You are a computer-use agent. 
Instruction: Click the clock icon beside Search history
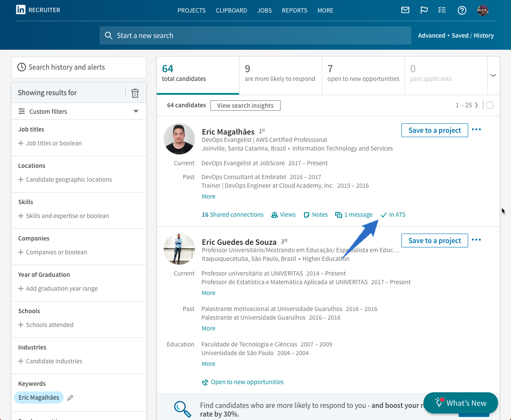coord(22,67)
